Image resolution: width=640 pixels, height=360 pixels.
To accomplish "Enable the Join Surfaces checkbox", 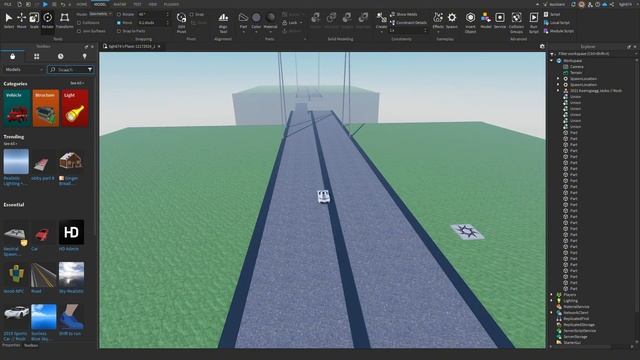I will tap(79, 31).
